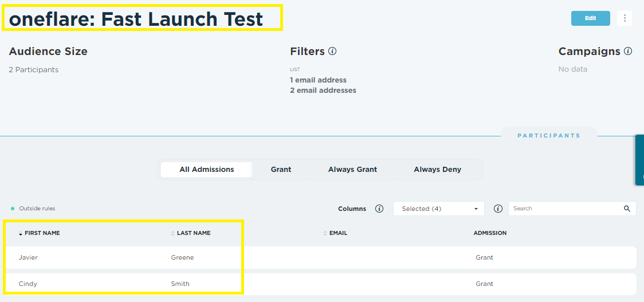Image resolution: width=644 pixels, height=302 pixels.
Task: Click the 'No data' campaigns text
Action: point(573,69)
